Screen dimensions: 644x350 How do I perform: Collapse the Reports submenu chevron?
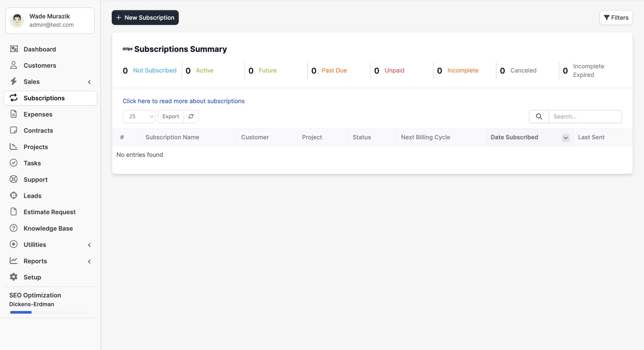coord(90,261)
